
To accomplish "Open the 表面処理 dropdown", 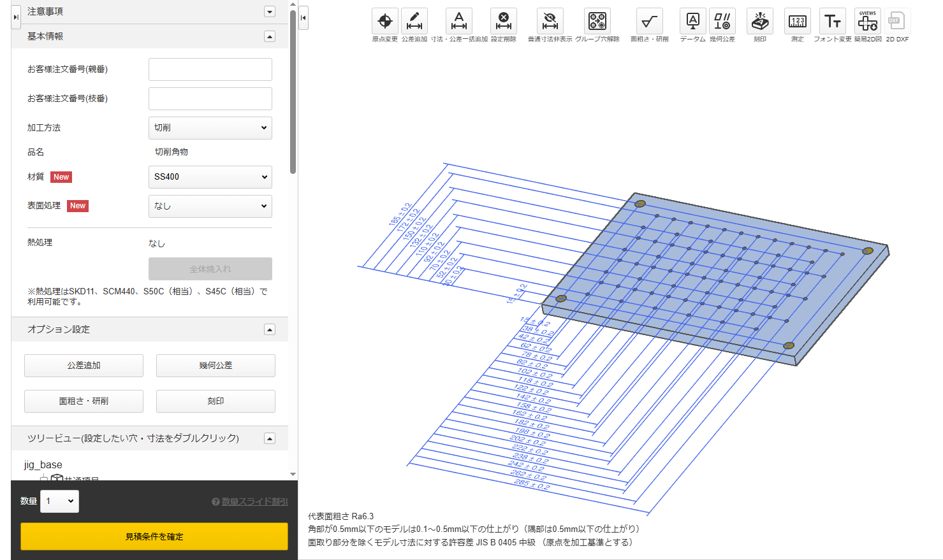I will (210, 206).
